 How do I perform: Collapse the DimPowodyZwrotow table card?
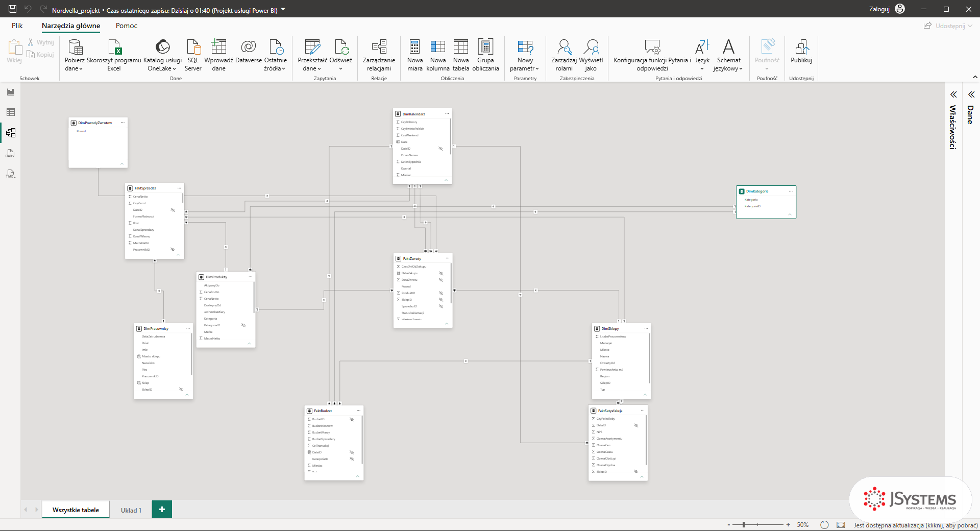(x=122, y=163)
